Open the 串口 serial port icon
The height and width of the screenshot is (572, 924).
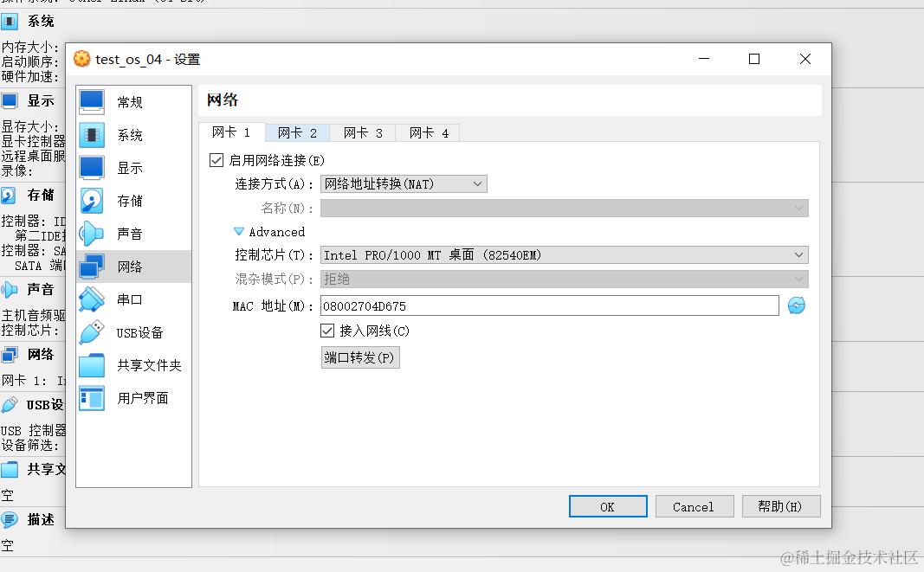coord(92,299)
